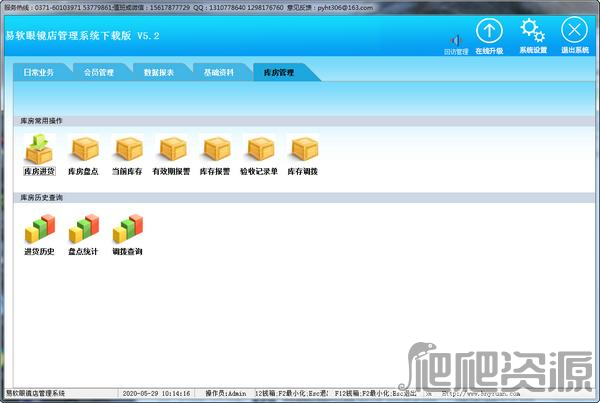Click the F12 shortcut hint in status bar

pos(375,393)
